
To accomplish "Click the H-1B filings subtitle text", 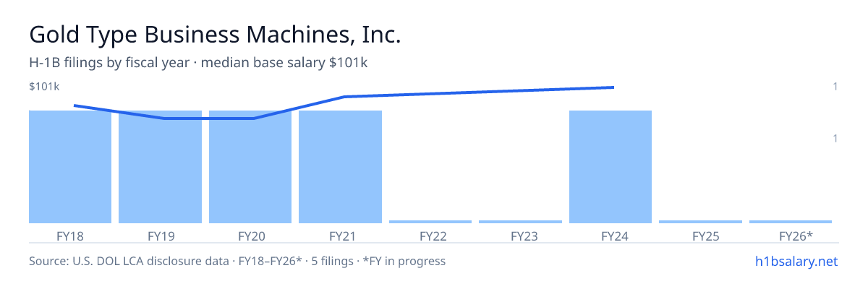I will [x=198, y=63].
